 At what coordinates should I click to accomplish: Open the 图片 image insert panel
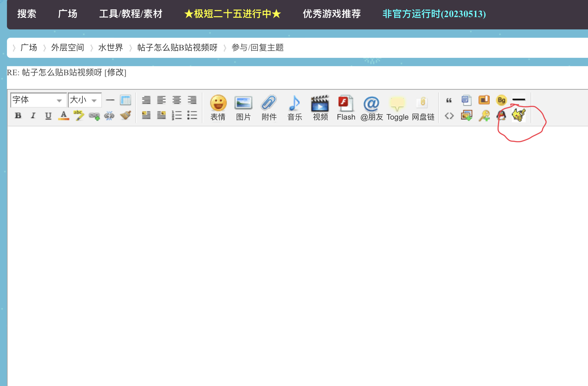pos(243,108)
